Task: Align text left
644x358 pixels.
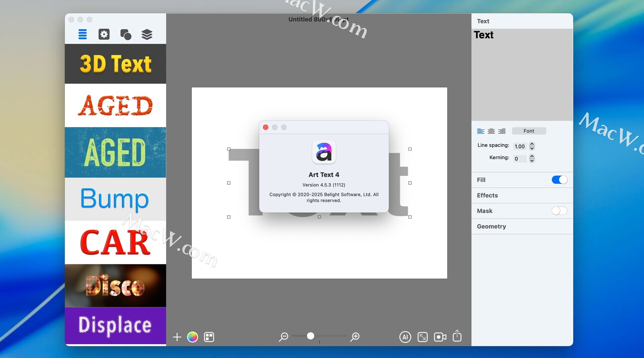Action: click(x=481, y=131)
